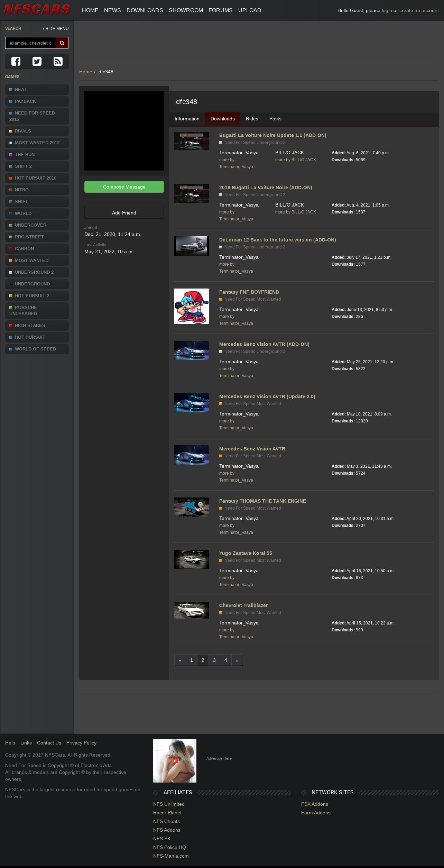
Task: Hide the sidebar menu
Action: point(56,29)
